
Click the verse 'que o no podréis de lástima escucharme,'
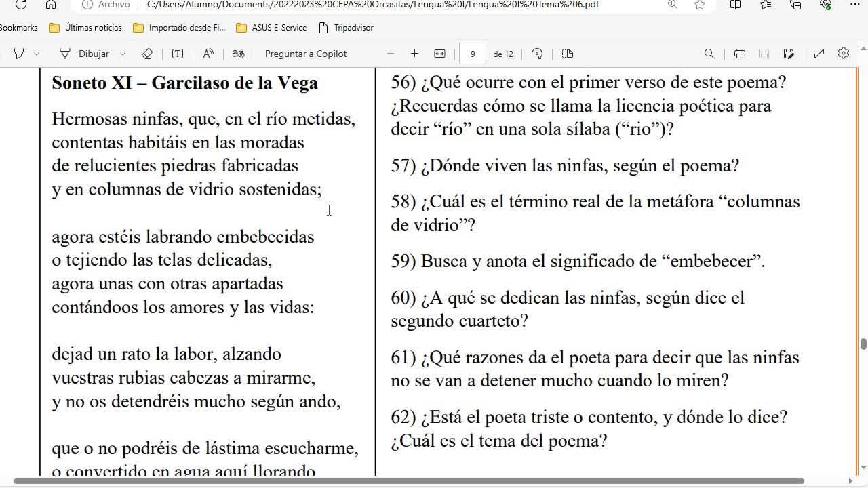click(205, 449)
